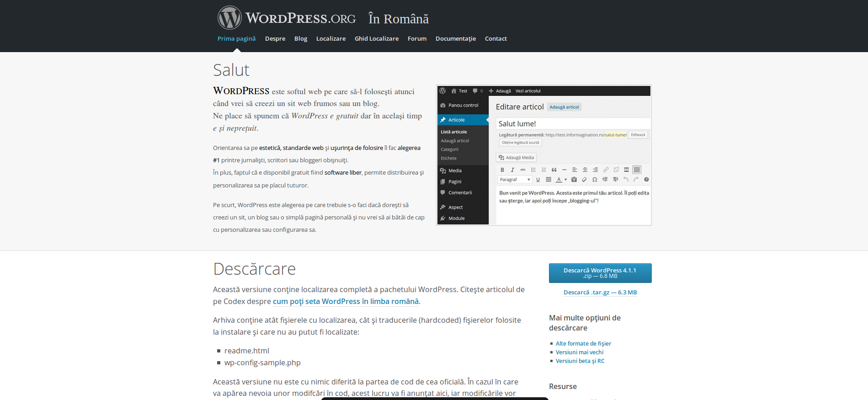Click the 'Salut' heading
Viewport: 868px width, 400px height.
click(x=231, y=70)
